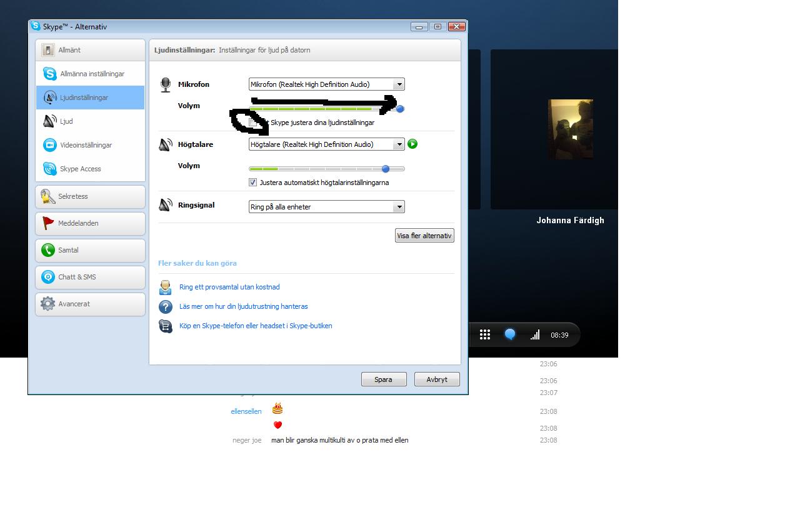Select the Ljud speaker icon in sidebar
Screen dimensions: 810x532
click(x=50, y=121)
